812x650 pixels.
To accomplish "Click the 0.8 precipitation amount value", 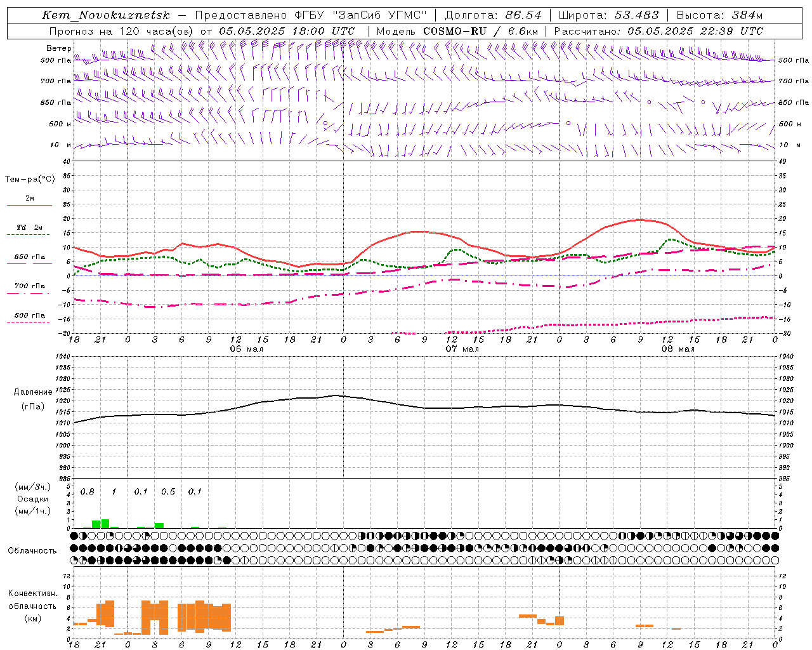I will point(87,492).
